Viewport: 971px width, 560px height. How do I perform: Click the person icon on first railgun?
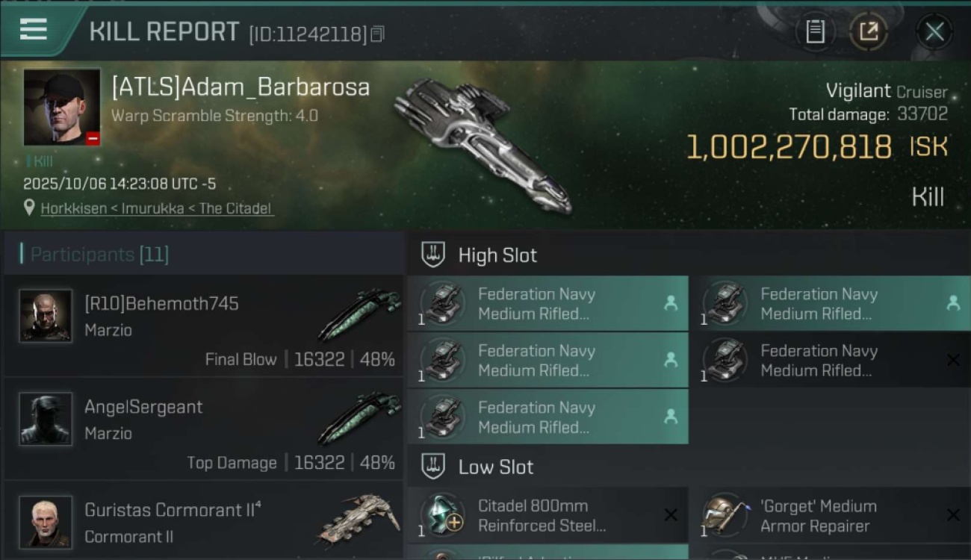click(671, 303)
